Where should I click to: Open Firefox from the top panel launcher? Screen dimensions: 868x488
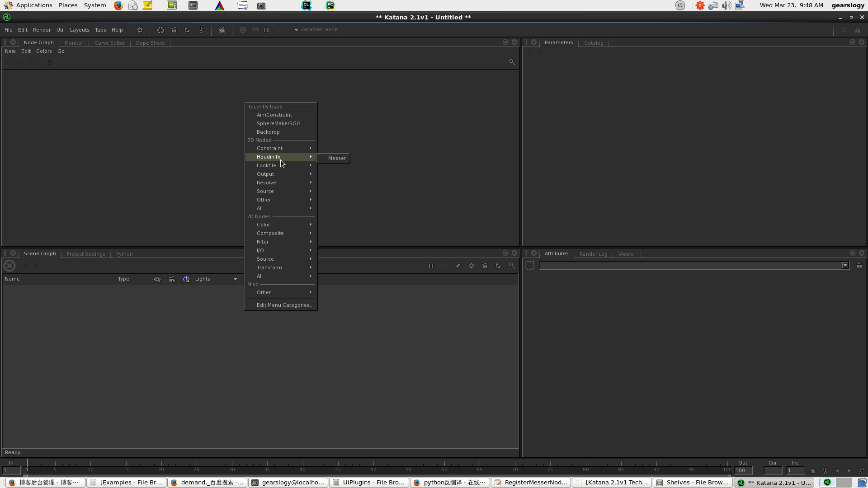[x=118, y=5]
